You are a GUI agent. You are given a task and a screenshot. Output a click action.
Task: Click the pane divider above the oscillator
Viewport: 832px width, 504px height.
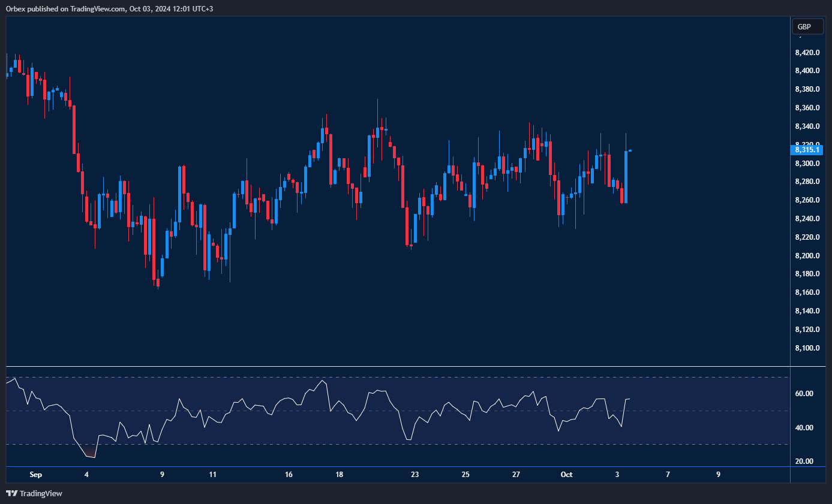(396, 366)
